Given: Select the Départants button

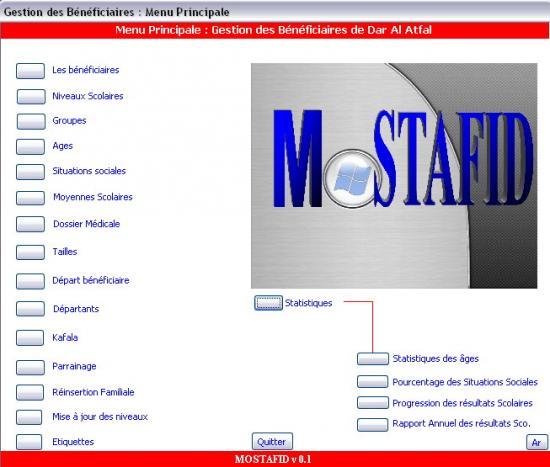Looking at the screenshot, I should (31, 309).
